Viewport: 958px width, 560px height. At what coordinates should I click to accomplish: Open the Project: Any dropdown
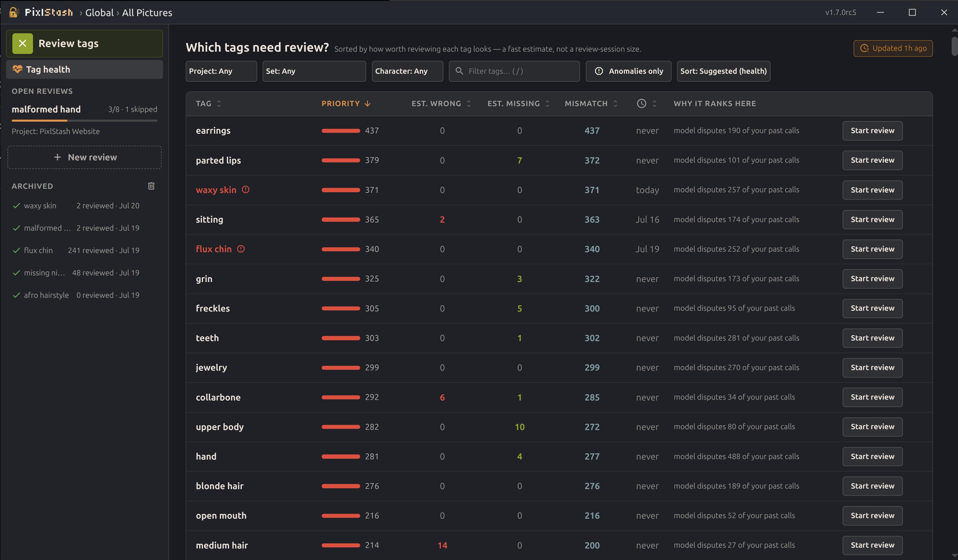click(x=221, y=71)
